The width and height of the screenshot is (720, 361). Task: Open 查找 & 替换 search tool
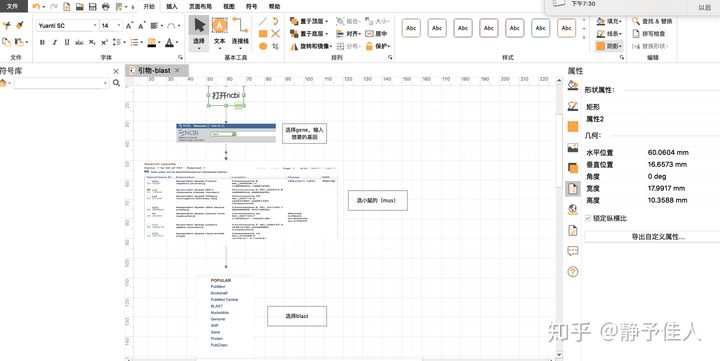click(652, 21)
